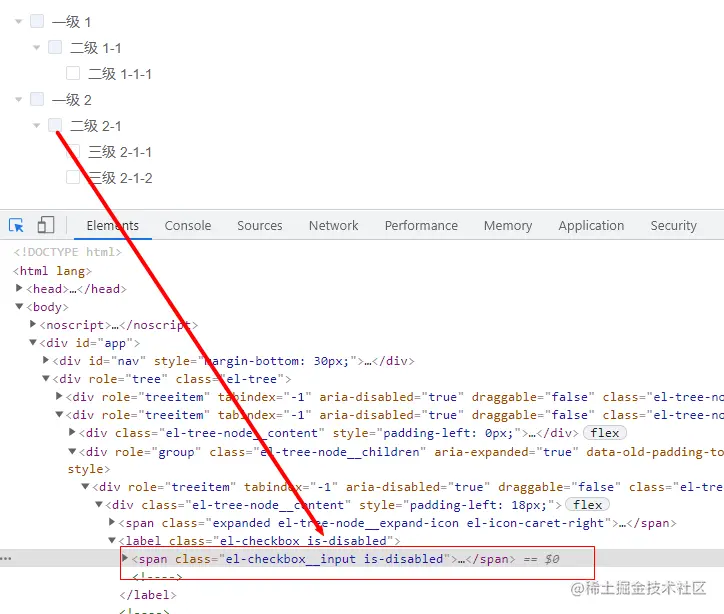Select the 二级 1-1-1 tree label
Screen dimensions: 724x614
(x=120, y=73)
